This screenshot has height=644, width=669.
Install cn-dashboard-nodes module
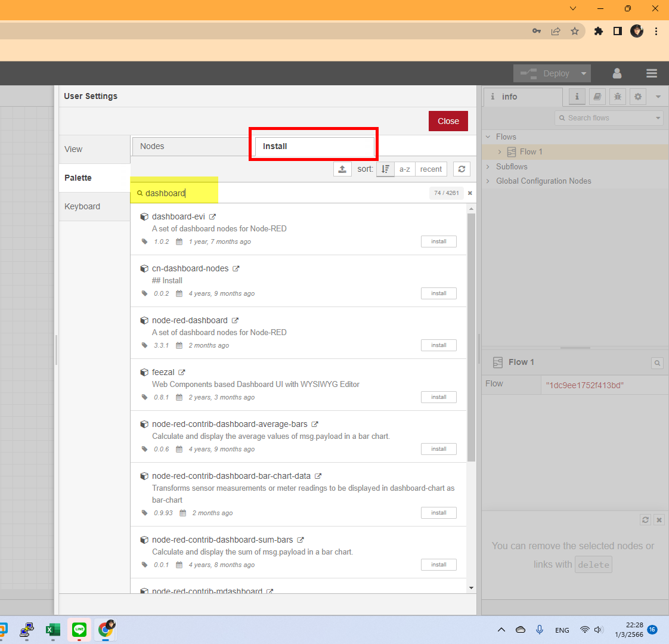pyautogui.click(x=439, y=293)
